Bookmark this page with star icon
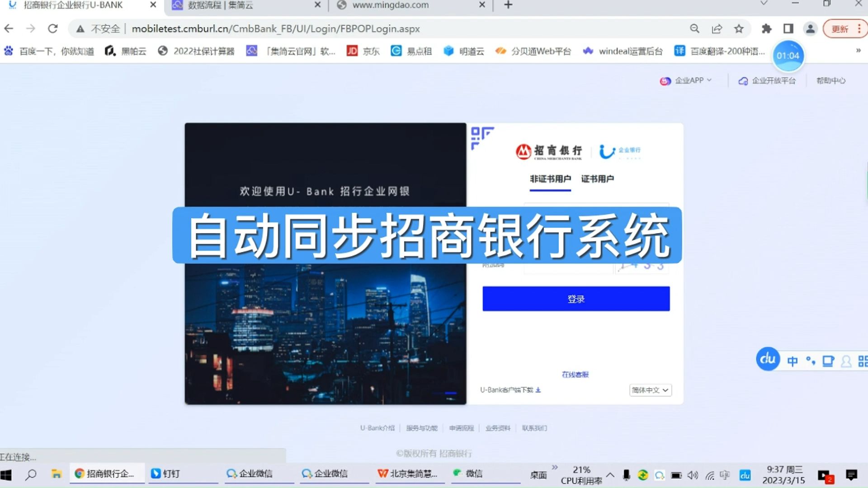 [739, 29]
